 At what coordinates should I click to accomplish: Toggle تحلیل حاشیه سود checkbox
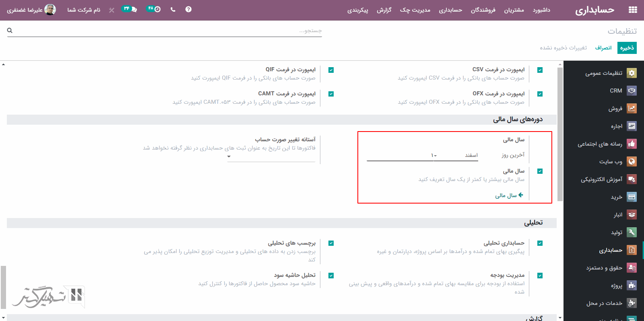331,276
